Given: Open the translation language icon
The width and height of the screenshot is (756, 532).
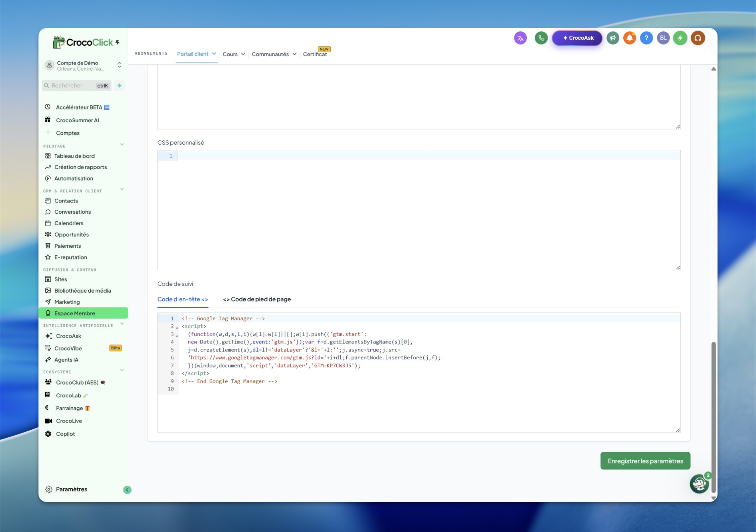Looking at the screenshot, I should [520, 38].
